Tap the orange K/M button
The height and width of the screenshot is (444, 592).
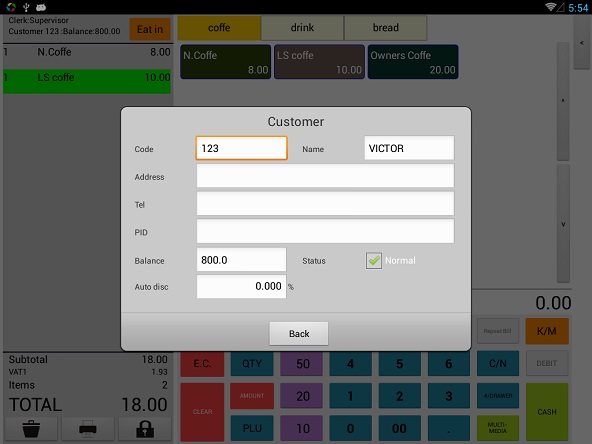tap(547, 331)
